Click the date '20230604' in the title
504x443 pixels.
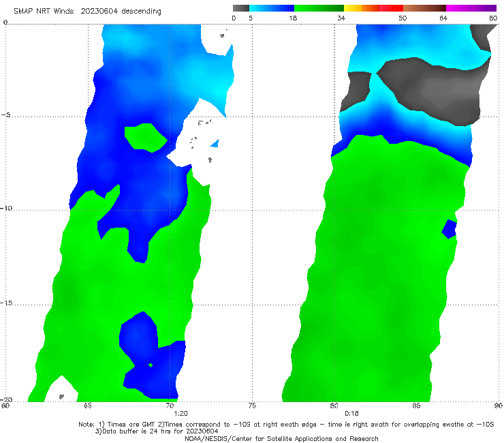(99, 11)
